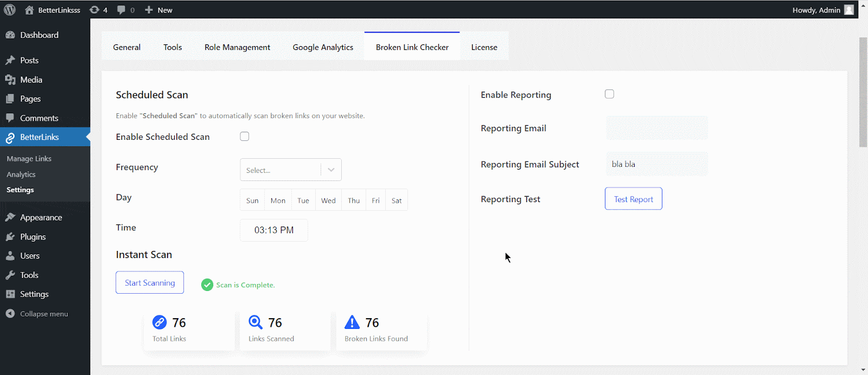This screenshot has height=375, width=868.
Task: Click the Reporting Email input field
Action: (656, 128)
